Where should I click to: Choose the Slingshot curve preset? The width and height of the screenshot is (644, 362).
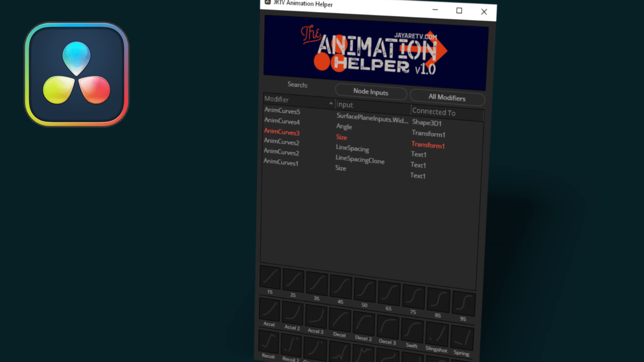(x=436, y=333)
